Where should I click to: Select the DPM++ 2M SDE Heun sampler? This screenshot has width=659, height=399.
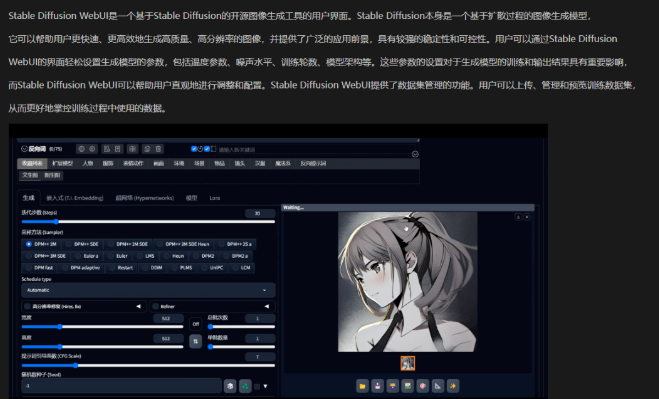coord(183,244)
